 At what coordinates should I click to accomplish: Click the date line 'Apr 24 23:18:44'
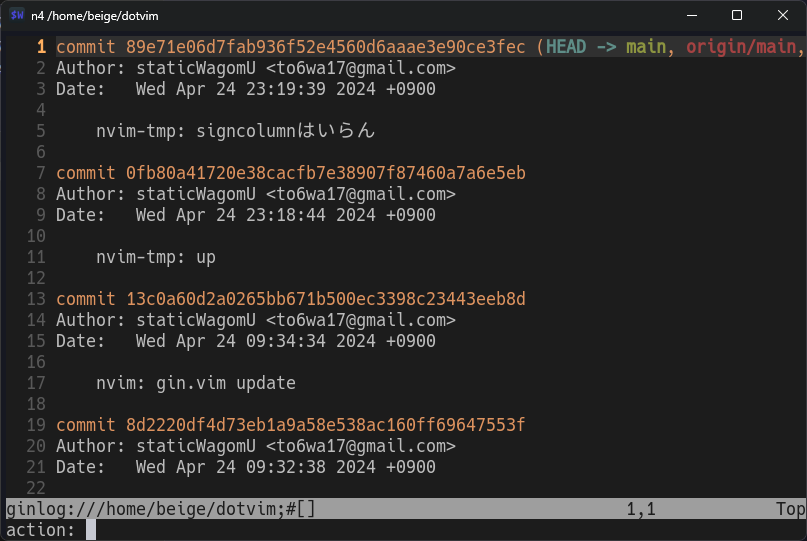(x=245, y=215)
